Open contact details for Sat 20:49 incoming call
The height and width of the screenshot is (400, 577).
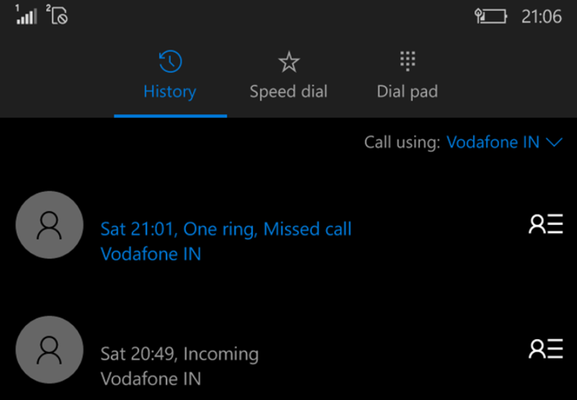pyautogui.click(x=546, y=348)
